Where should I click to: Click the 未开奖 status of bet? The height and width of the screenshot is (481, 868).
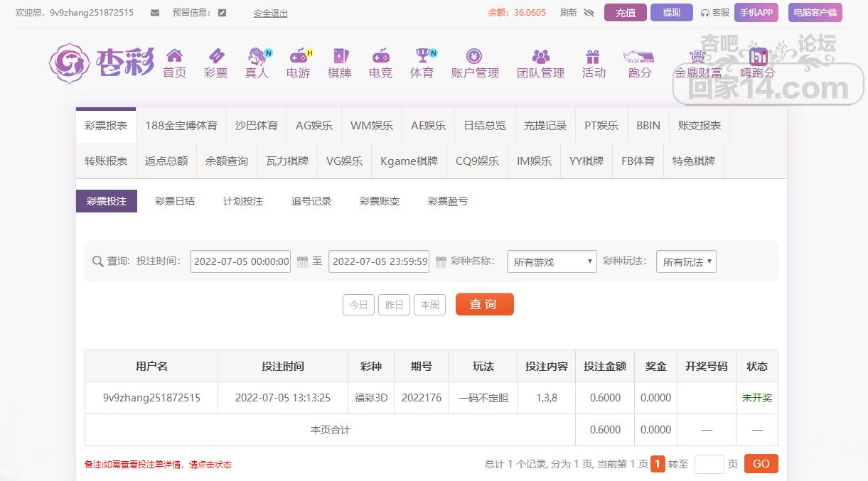click(756, 398)
